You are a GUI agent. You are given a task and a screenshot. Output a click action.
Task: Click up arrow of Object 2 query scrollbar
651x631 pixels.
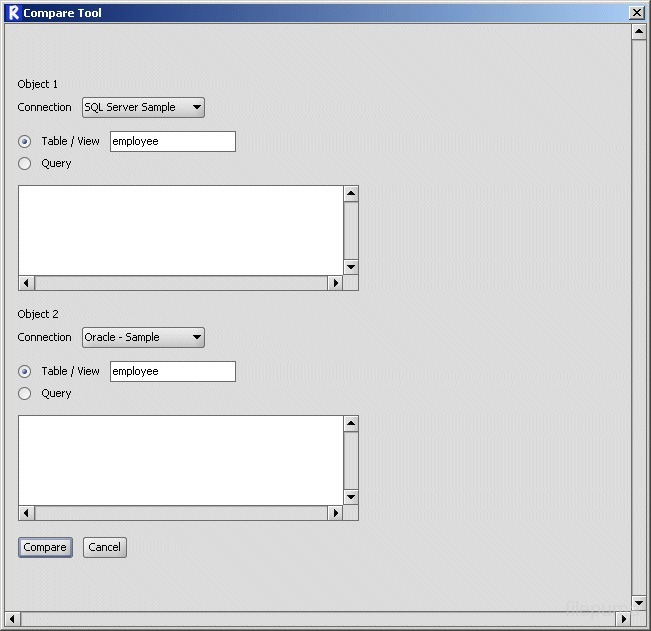[x=351, y=423]
